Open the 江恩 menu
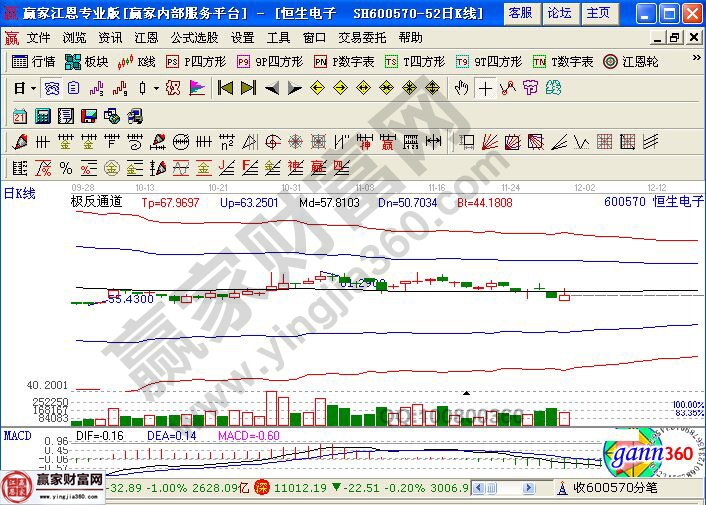706x505 pixels. pyautogui.click(x=147, y=37)
